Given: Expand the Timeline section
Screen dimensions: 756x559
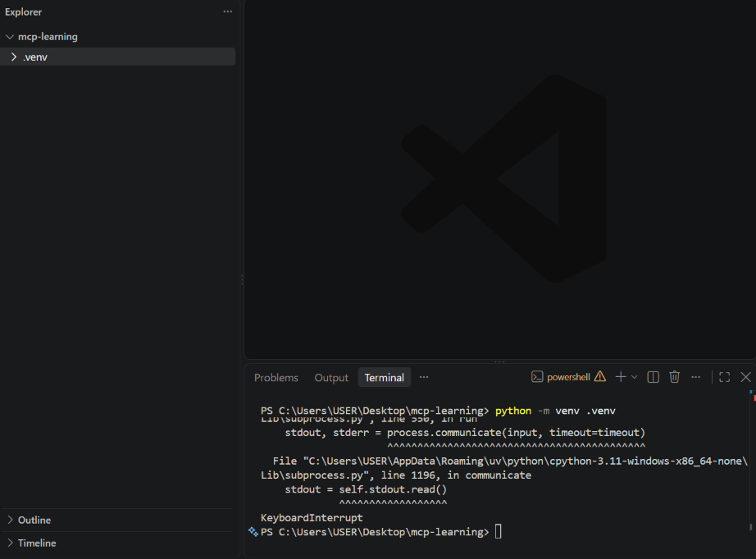Looking at the screenshot, I should 11,543.
